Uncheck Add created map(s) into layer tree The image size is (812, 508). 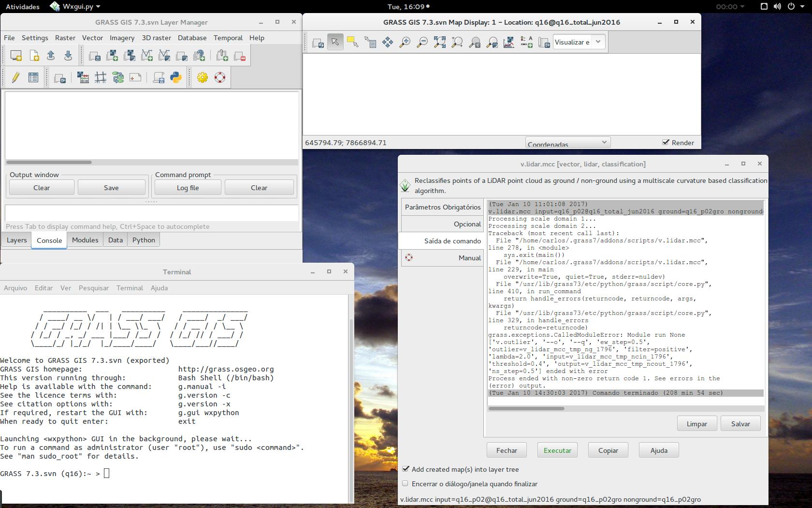coord(406,469)
